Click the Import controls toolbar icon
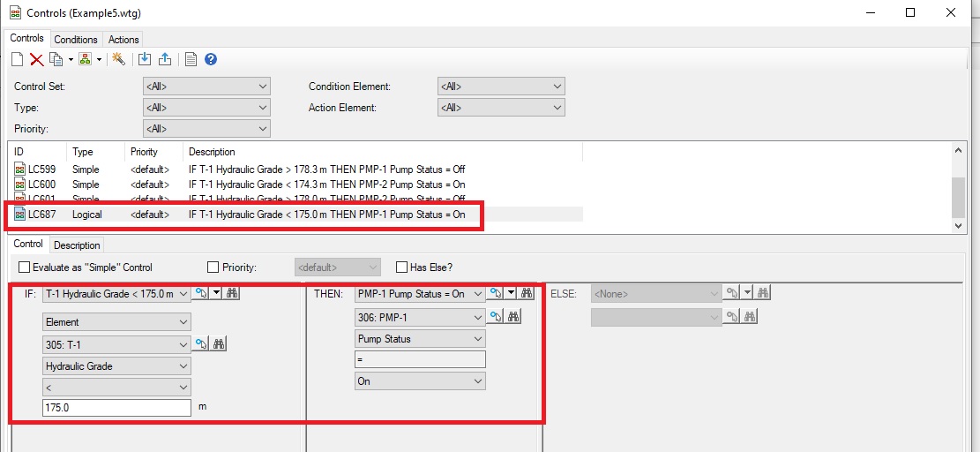 (145, 60)
